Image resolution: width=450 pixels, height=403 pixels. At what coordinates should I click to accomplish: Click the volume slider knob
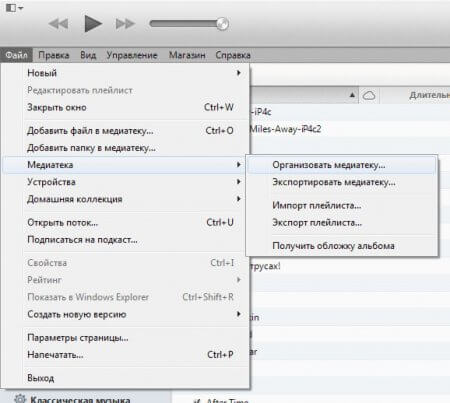click(222, 24)
